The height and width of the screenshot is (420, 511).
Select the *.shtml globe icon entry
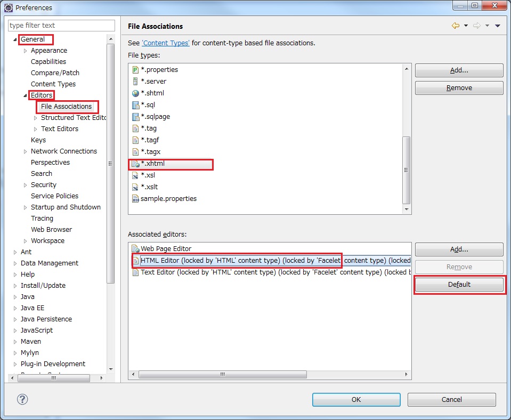[x=135, y=93]
